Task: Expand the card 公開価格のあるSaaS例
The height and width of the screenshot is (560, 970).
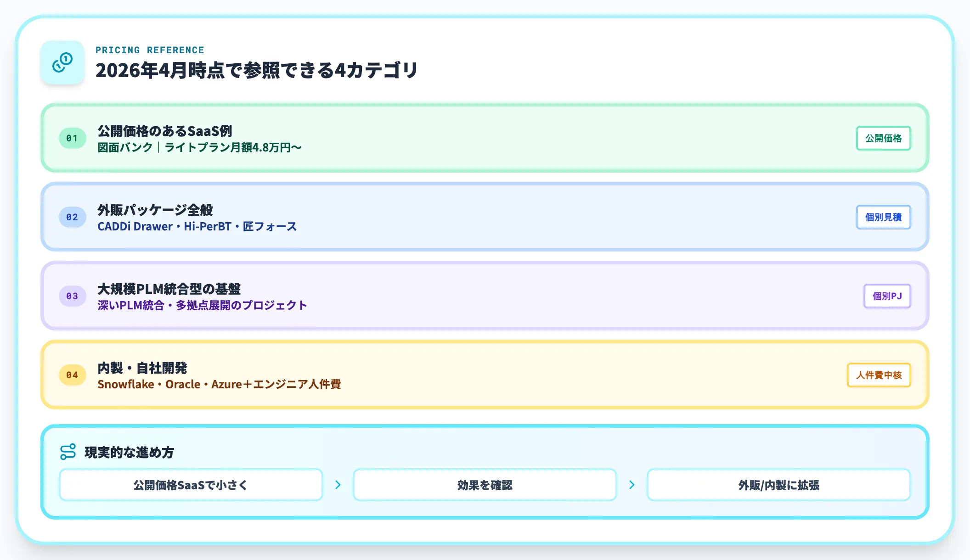Action: 485,138
